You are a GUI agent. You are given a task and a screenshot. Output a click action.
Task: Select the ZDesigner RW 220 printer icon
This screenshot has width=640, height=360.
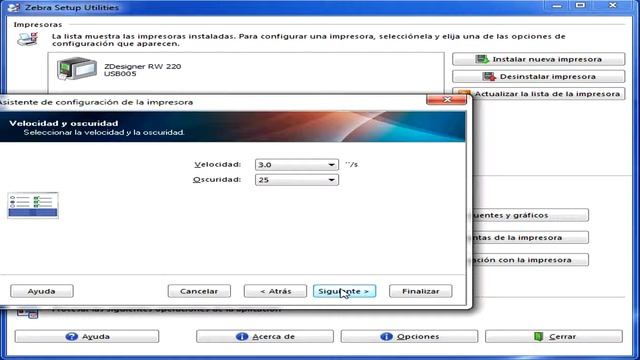(76, 69)
